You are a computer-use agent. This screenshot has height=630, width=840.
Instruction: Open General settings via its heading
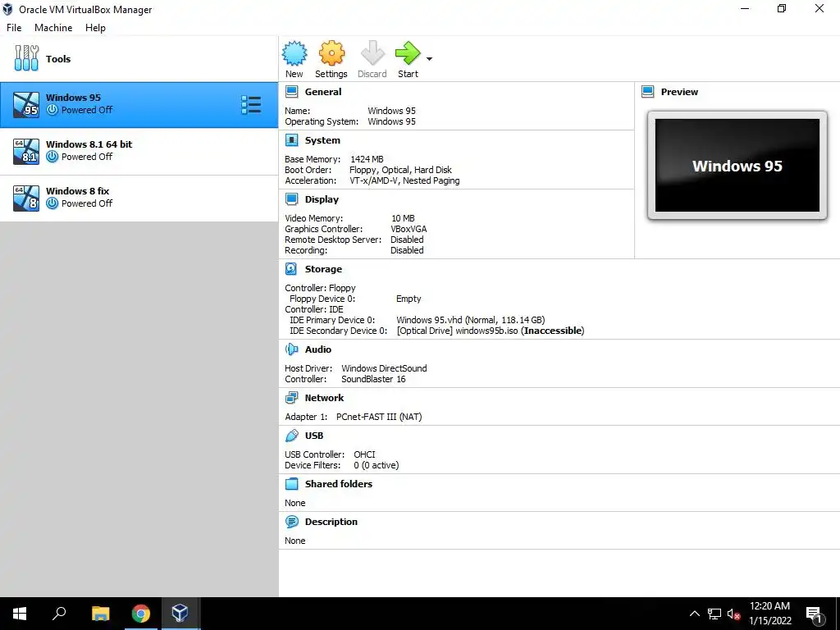pos(323,92)
